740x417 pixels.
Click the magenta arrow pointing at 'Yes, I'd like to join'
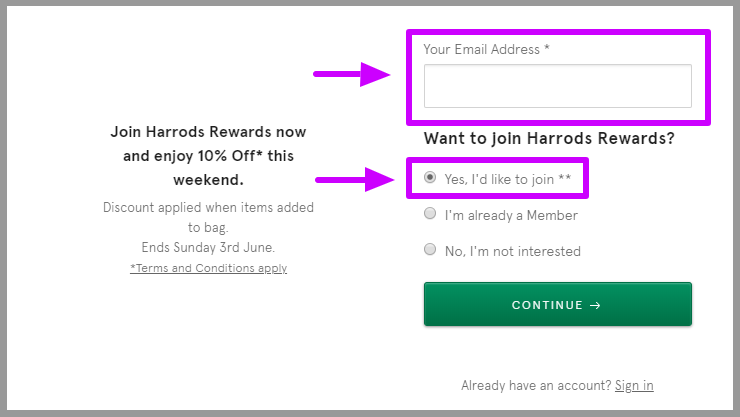354,180
